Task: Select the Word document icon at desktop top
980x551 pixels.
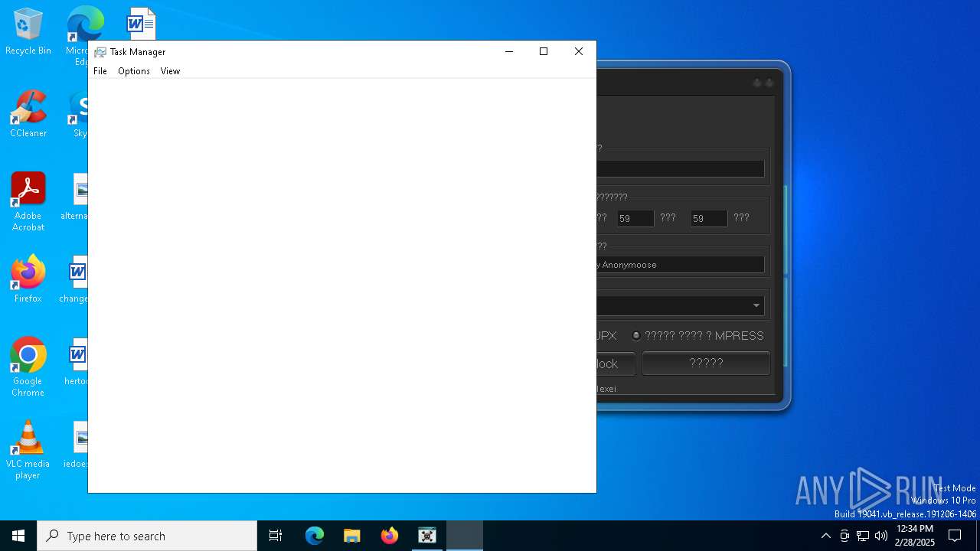Action: point(141,23)
